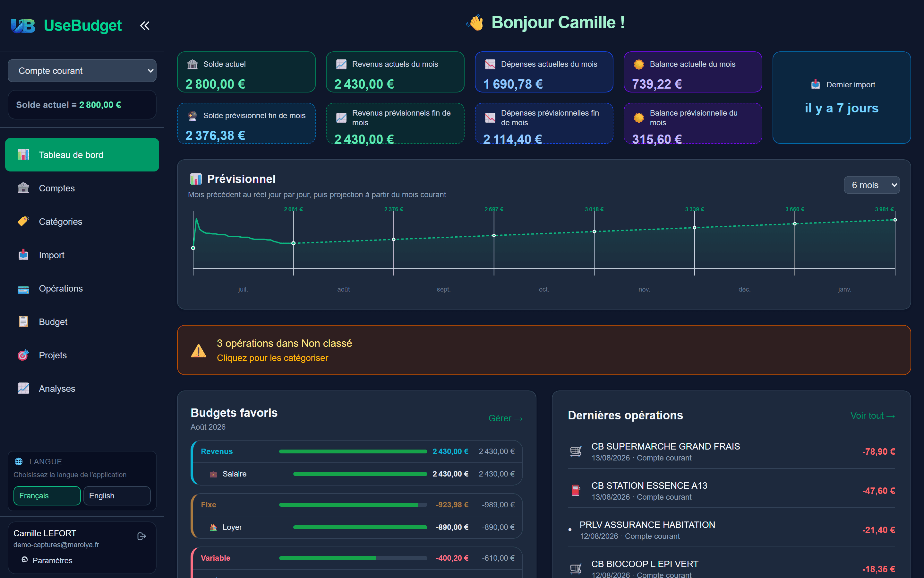Click Cliquez pour les catégoriser link
The image size is (924, 578).
click(273, 358)
